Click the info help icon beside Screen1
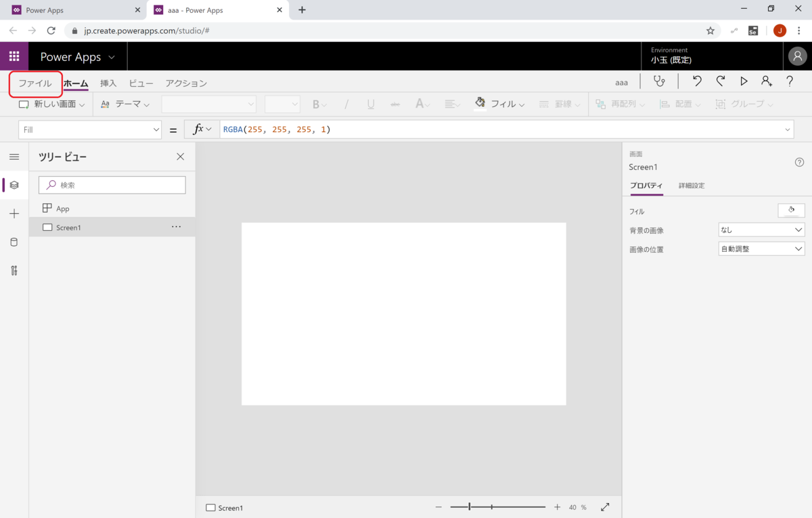This screenshot has height=518, width=812. point(799,163)
